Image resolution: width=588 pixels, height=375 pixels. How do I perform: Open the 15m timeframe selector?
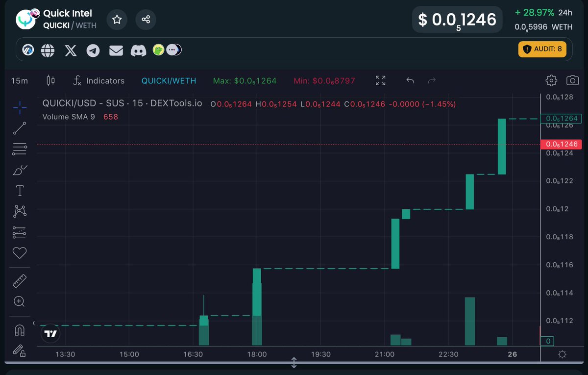[x=20, y=81]
